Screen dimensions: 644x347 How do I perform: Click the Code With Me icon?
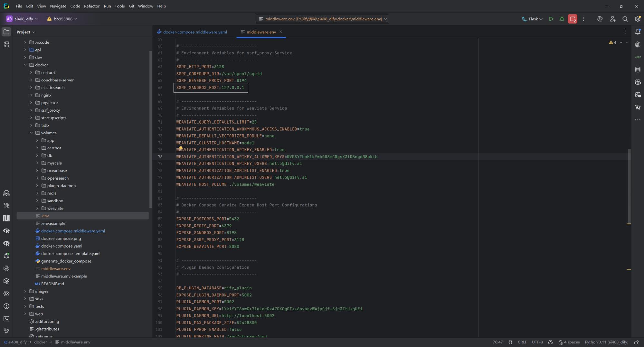(x=612, y=19)
